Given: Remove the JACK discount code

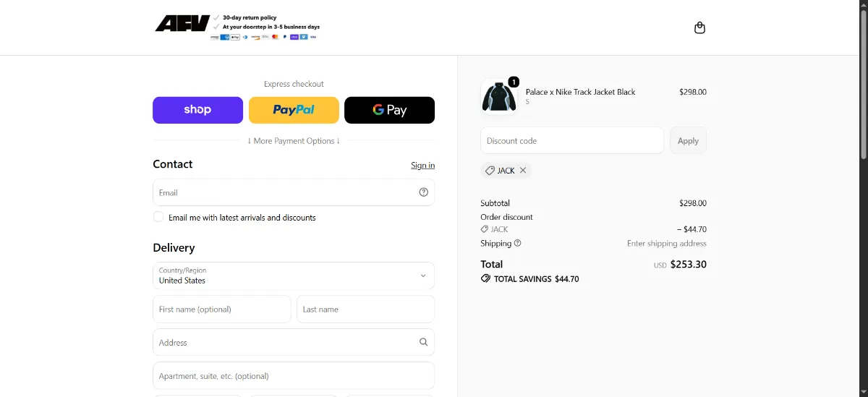Looking at the screenshot, I should pos(523,171).
